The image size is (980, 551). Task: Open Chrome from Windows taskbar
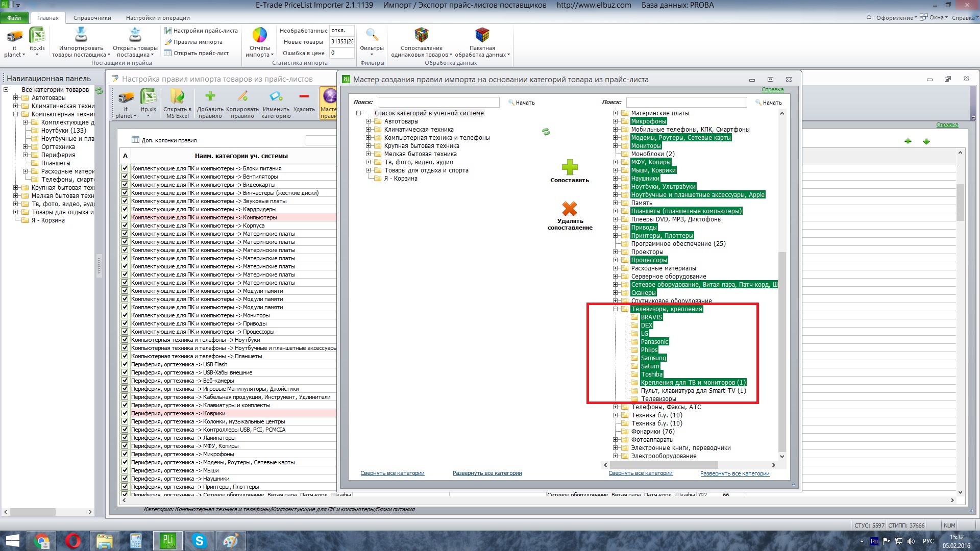[x=42, y=541]
